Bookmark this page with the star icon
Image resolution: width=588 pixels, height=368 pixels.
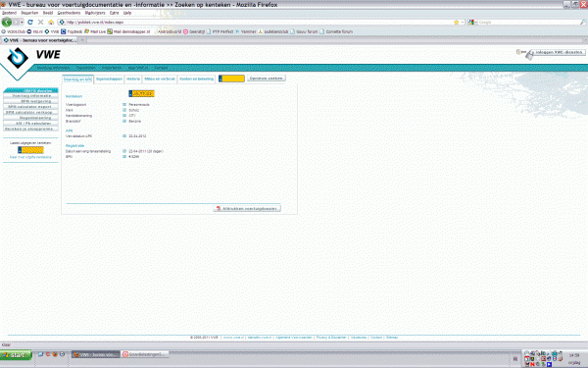tap(456, 23)
